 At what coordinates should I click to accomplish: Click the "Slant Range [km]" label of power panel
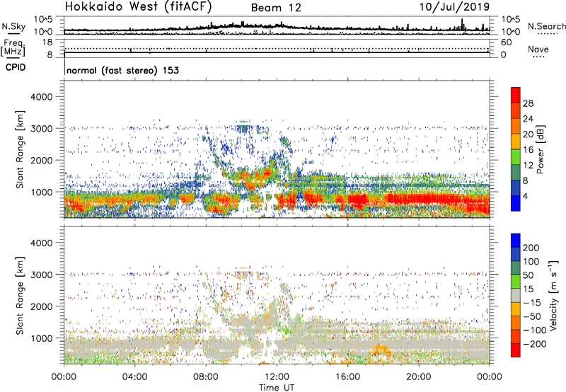(x=20, y=149)
